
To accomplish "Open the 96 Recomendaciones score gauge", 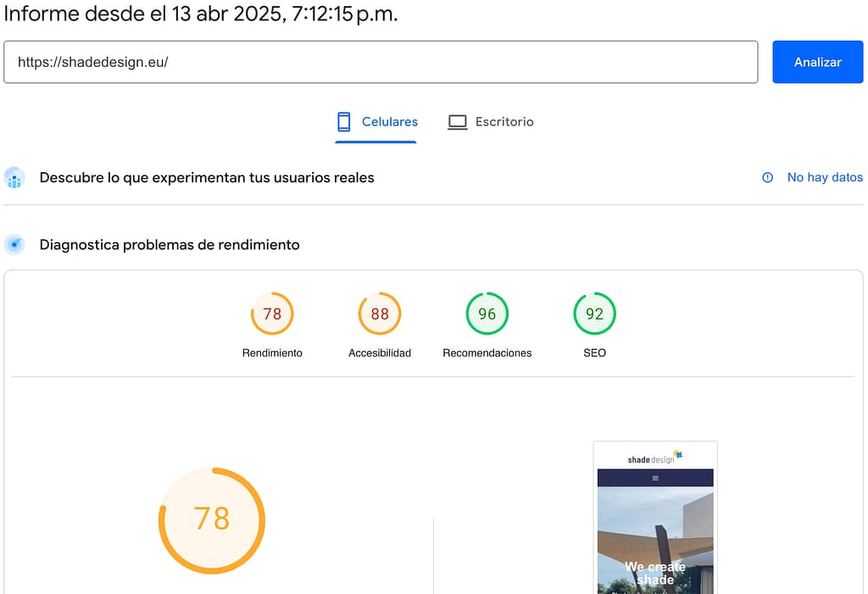I will pyautogui.click(x=487, y=314).
